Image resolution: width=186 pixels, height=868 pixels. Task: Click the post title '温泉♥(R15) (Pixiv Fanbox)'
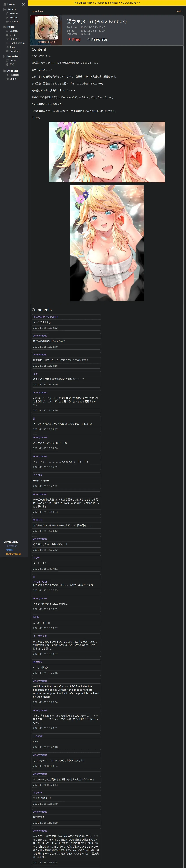(x=97, y=22)
